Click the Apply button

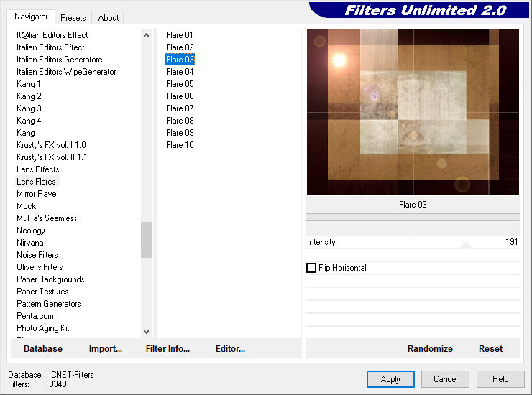point(390,379)
